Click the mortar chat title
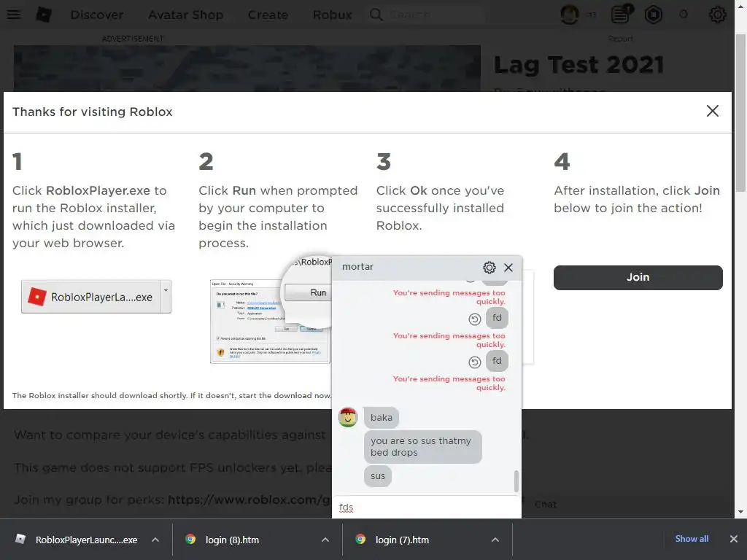The height and width of the screenshot is (560, 747). [x=357, y=267]
